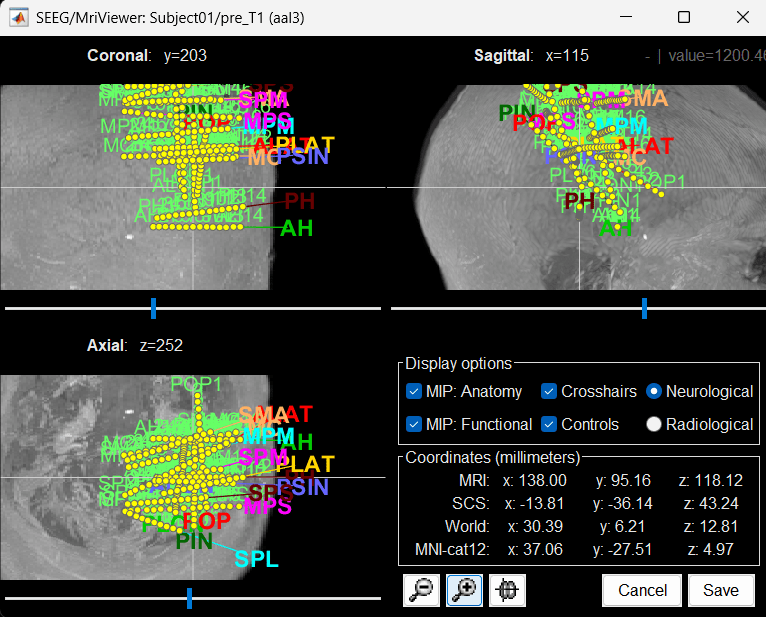Select the Neurological orientation option
This screenshot has height=617, width=766.
[654, 392]
